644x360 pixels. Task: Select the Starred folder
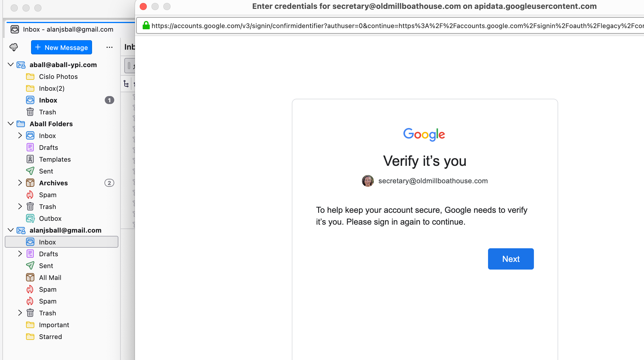tap(50, 337)
